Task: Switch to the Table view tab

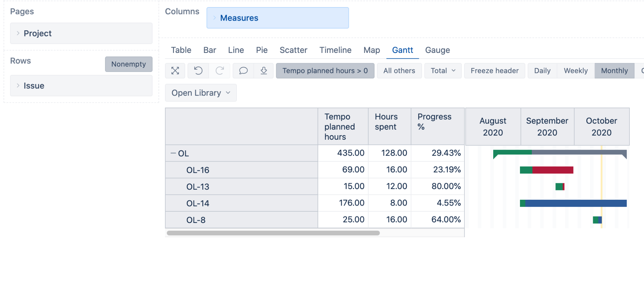Action: coord(181,50)
